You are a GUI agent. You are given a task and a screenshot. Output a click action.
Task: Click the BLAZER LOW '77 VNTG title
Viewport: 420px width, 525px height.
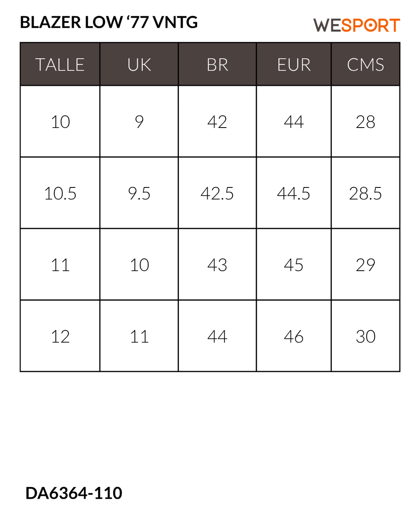(x=109, y=22)
